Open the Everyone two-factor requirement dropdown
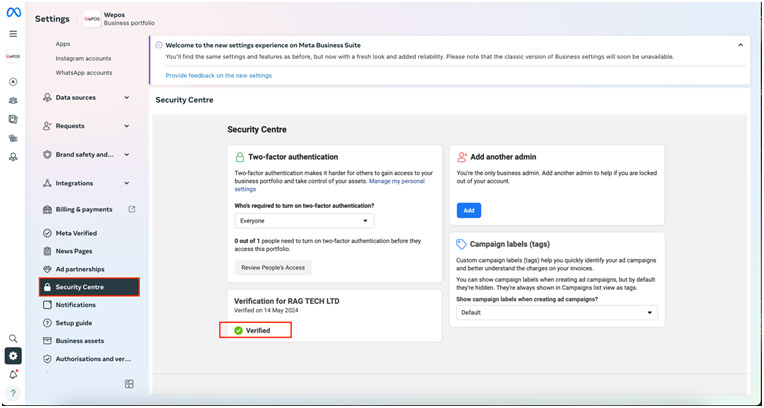 (304, 221)
